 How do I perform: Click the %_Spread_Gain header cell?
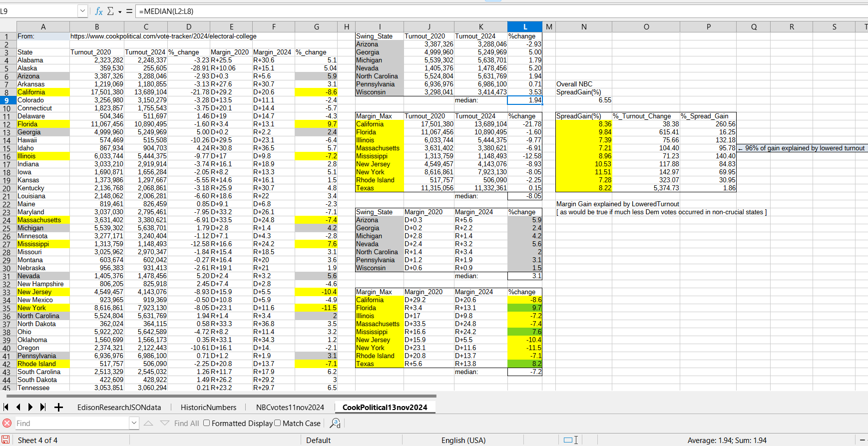708,116
